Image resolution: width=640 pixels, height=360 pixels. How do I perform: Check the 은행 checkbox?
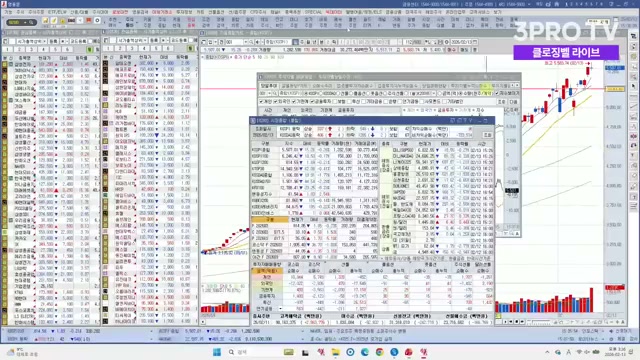tap(386, 102)
